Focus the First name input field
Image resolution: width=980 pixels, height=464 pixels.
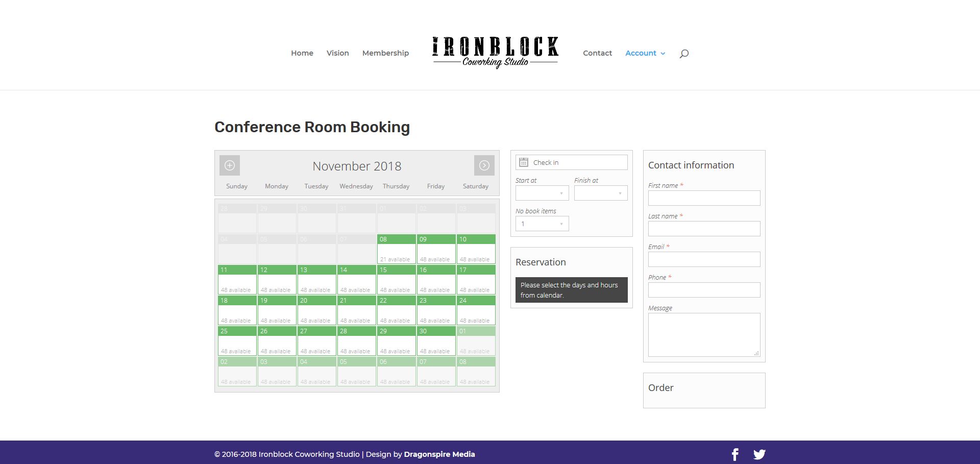(x=704, y=198)
